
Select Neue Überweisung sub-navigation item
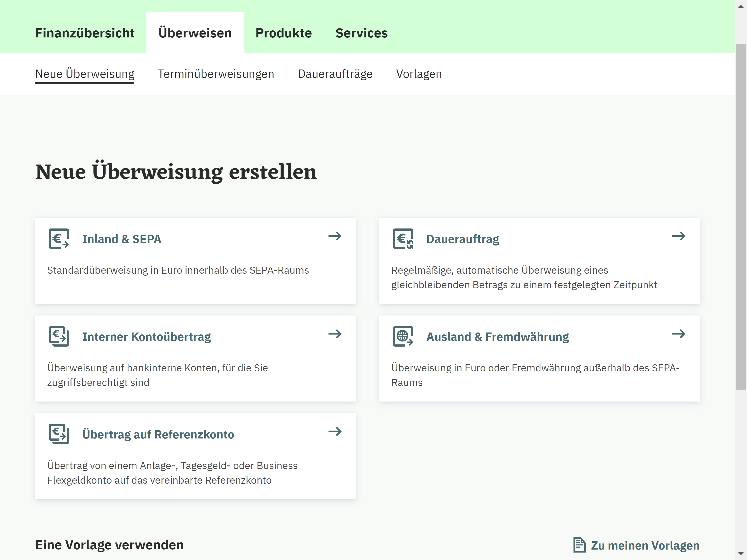pos(85,74)
